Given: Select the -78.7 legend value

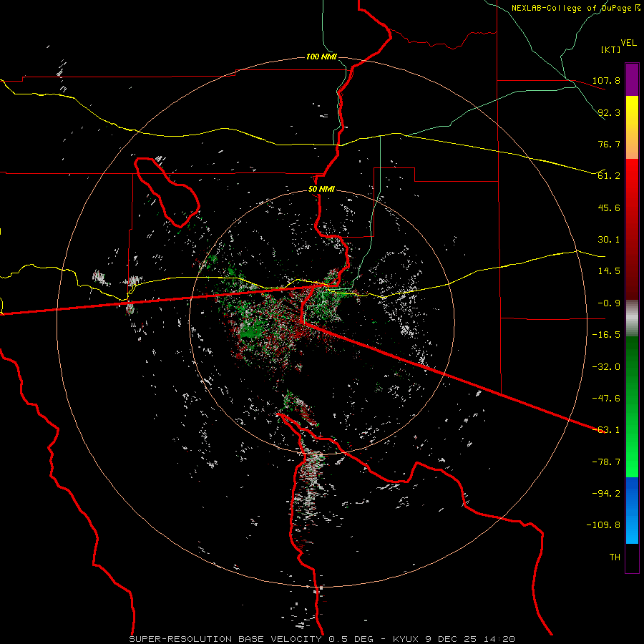Looking at the screenshot, I should point(606,462).
